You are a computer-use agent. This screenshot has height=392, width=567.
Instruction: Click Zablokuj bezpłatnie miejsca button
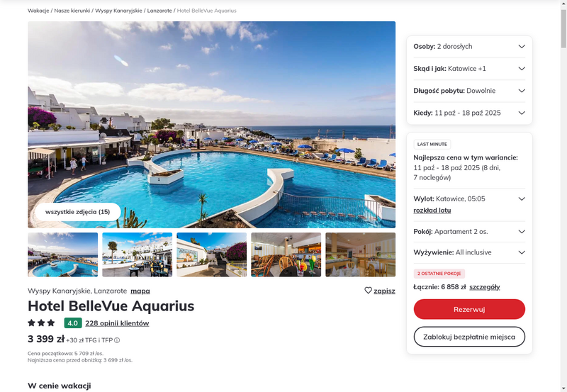coord(469,337)
